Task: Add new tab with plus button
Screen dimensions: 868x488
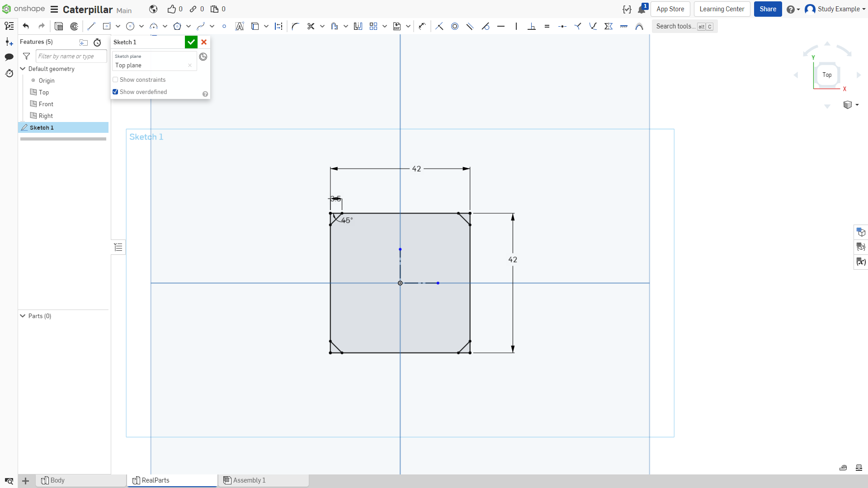Action: [x=26, y=481]
